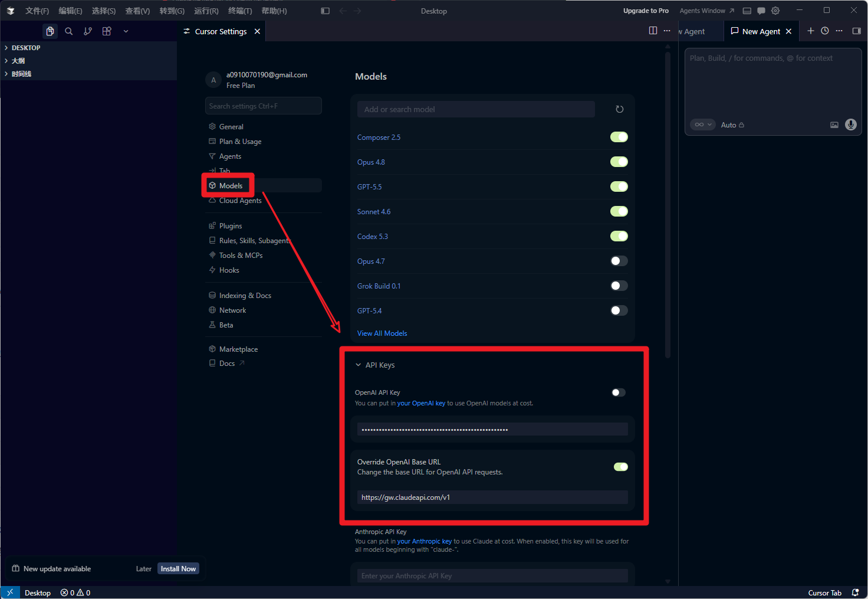The height and width of the screenshot is (599, 868).
Task: Open the 编辑(E) menu
Action: coord(70,11)
